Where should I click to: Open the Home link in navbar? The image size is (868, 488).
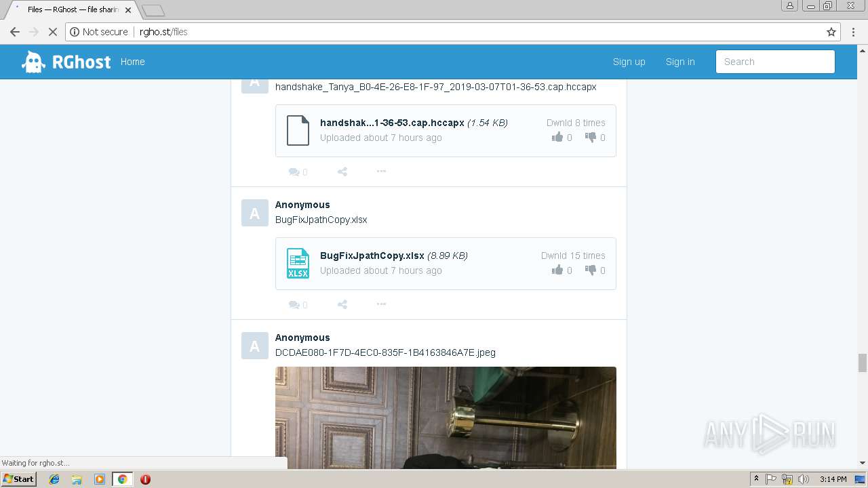pyautogui.click(x=133, y=62)
